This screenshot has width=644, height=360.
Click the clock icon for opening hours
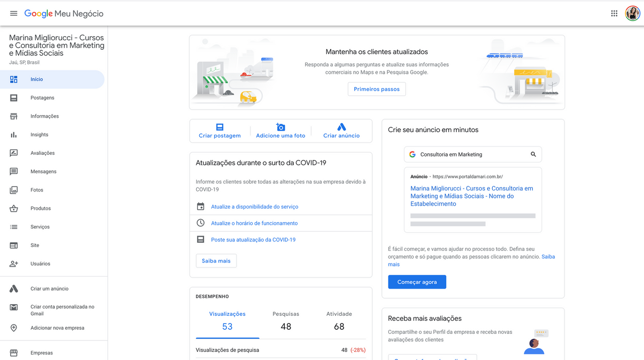(x=200, y=223)
